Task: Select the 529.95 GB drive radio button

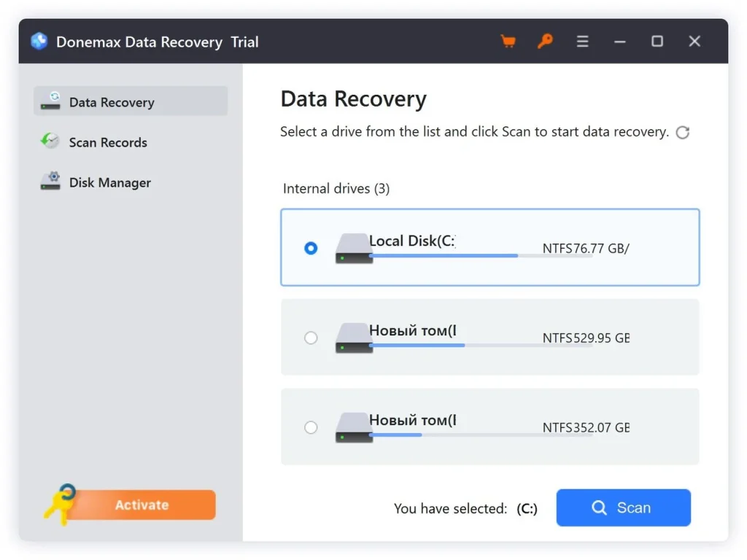Action: [x=311, y=338]
